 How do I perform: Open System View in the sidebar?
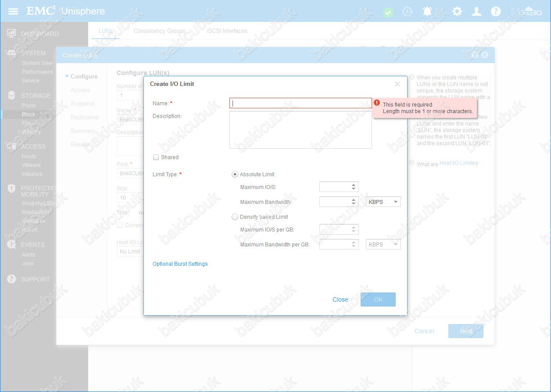pyautogui.click(x=37, y=63)
